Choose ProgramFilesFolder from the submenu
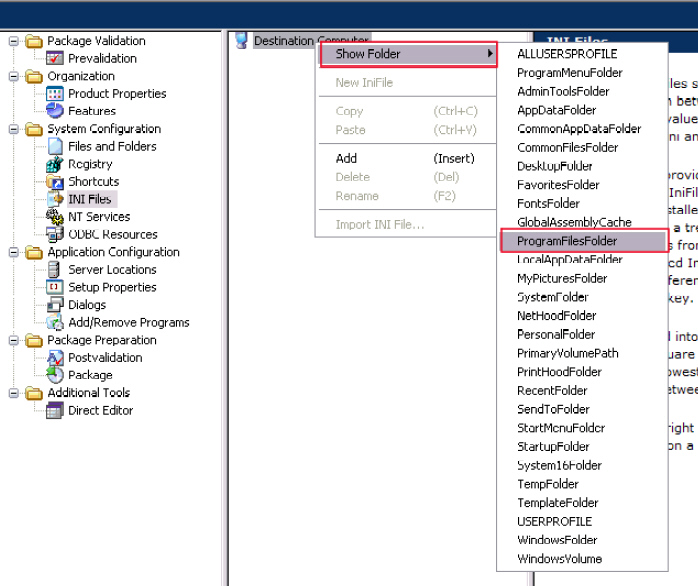The width and height of the screenshot is (698, 586). pos(567,241)
